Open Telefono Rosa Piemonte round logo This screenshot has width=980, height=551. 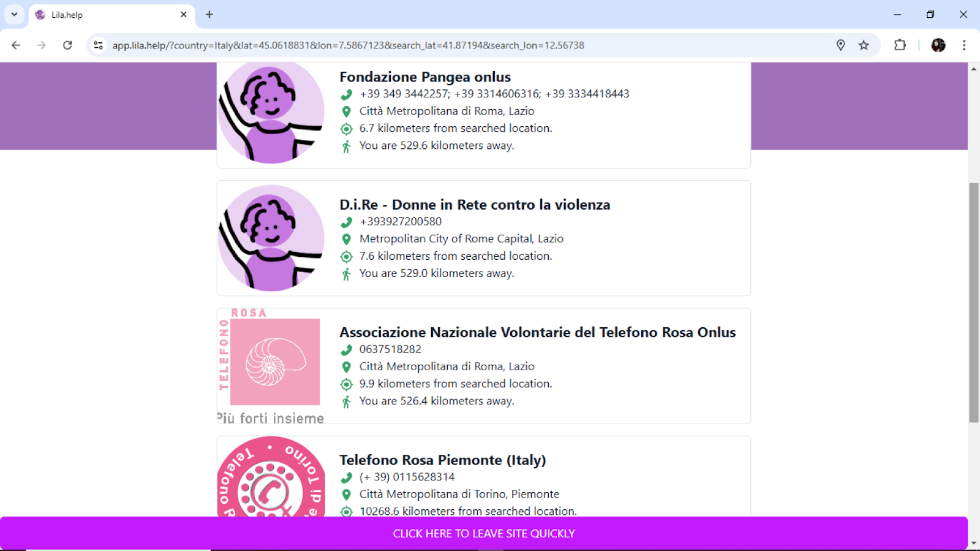pos(271,477)
